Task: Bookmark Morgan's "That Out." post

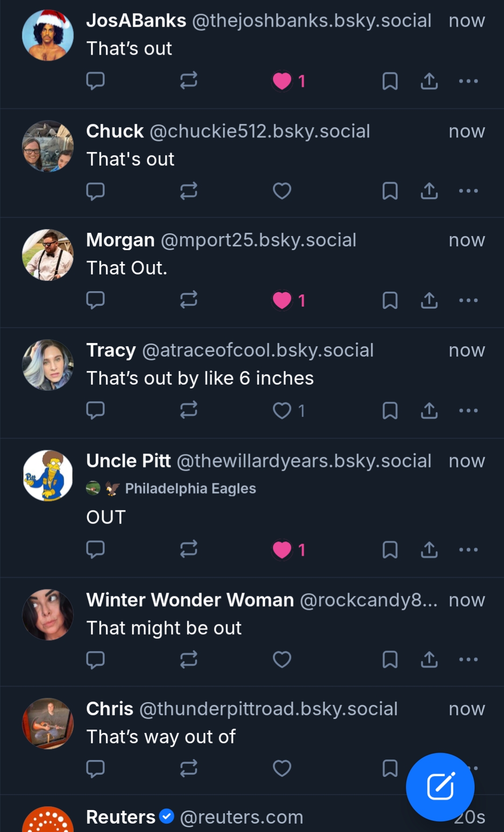Action: click(x=390, y=301)
